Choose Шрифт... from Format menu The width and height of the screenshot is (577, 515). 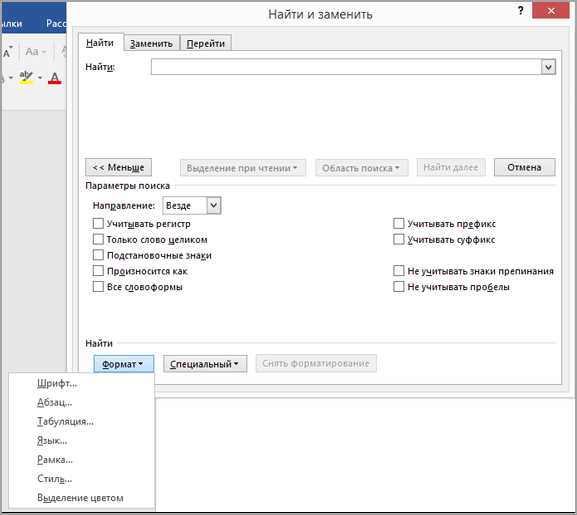tap(81, 383)
